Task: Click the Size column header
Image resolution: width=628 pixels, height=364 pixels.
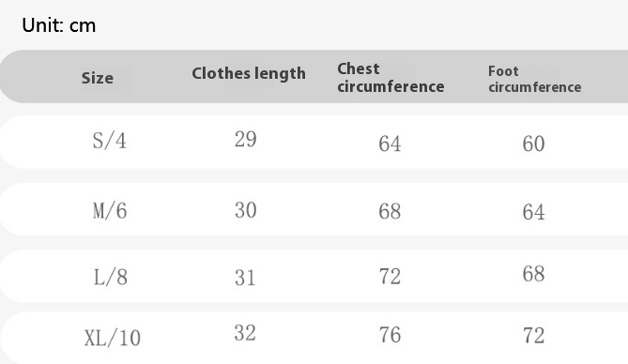Action: point(98,78)
